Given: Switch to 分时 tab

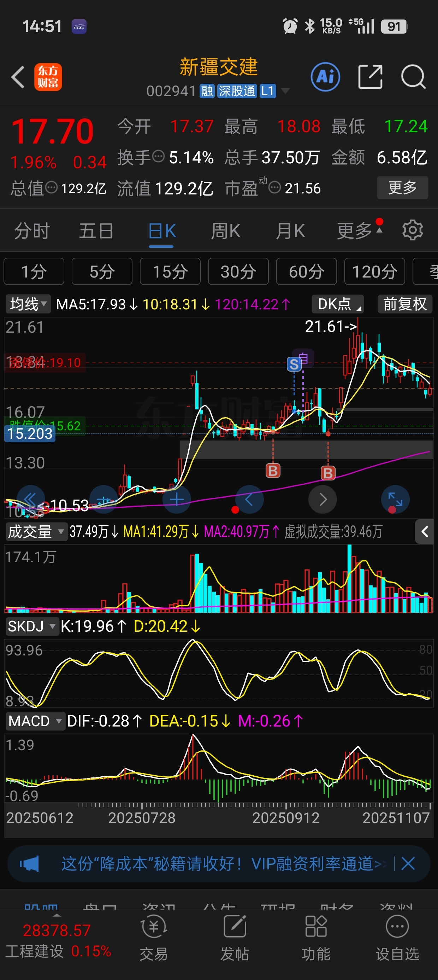Looking at the screenshot, I should pyautogui.click(x=32, y=231).
